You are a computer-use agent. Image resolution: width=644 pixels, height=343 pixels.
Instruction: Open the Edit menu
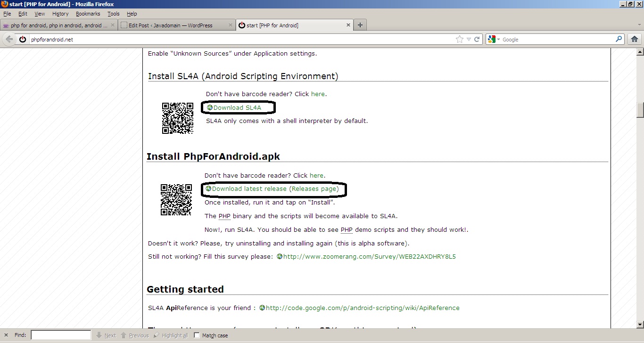(x=23, y=14)
